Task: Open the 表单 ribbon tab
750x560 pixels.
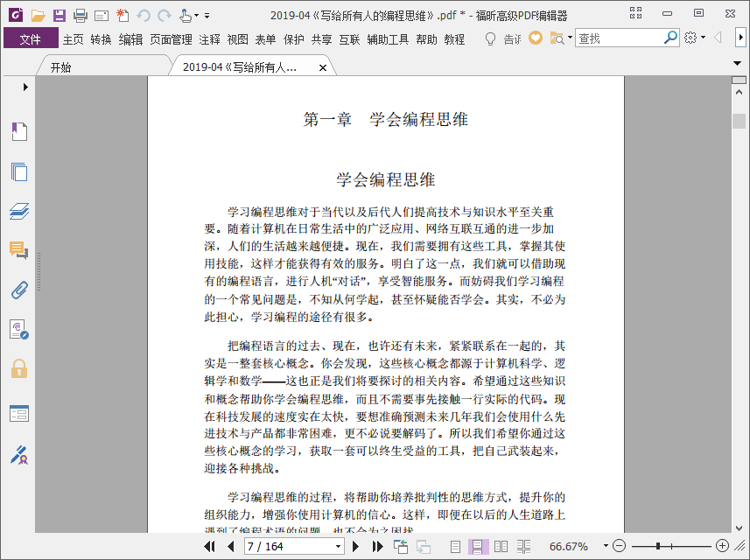Action: [x=265, y=39]
